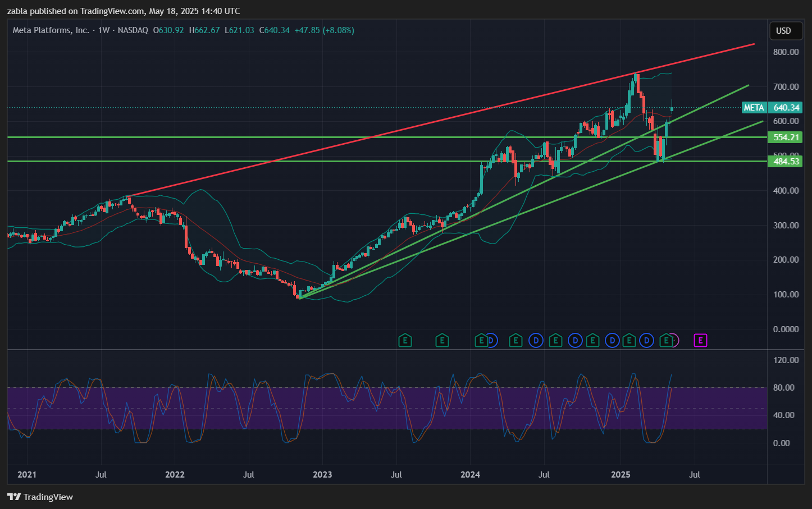
Task: Click the 2023 label on the time axis
Action: point(322,475)
